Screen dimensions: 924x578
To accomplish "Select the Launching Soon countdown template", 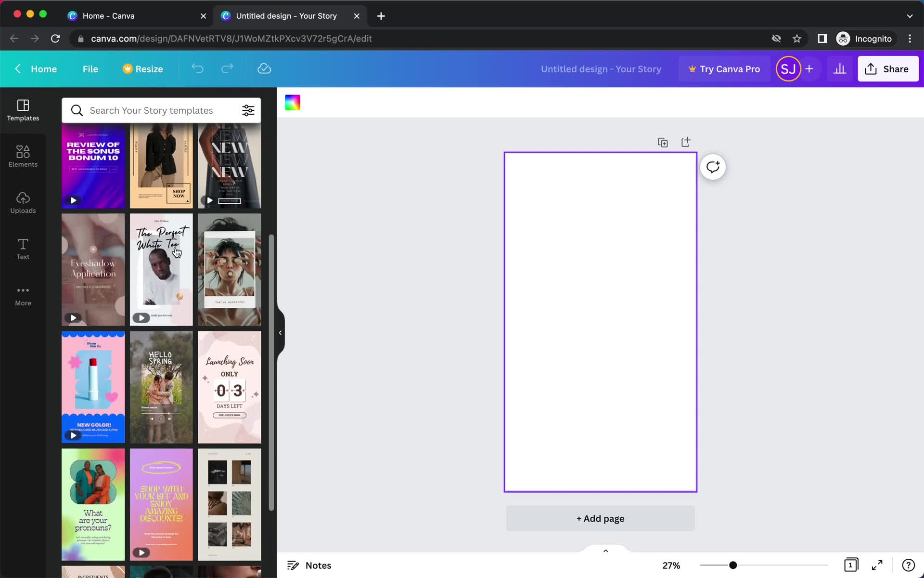I will [x=229, y=387].
